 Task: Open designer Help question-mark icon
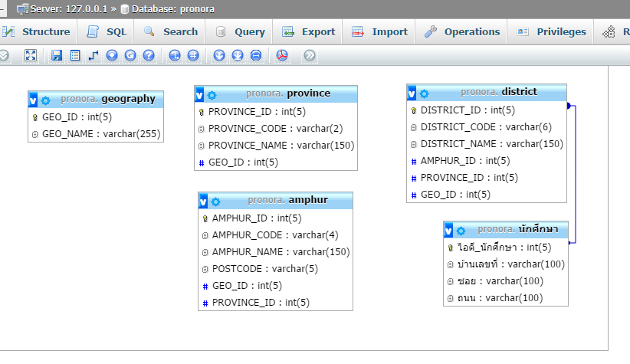pos(149,55)
